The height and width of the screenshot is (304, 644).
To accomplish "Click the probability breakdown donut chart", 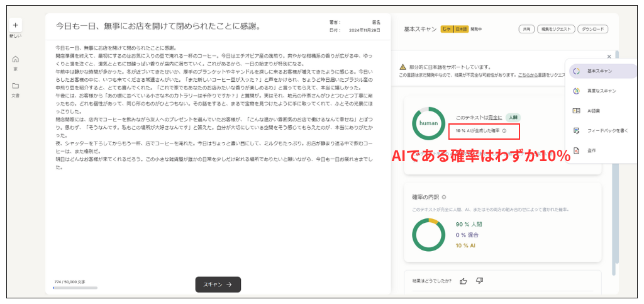I will tap(429, 235).
